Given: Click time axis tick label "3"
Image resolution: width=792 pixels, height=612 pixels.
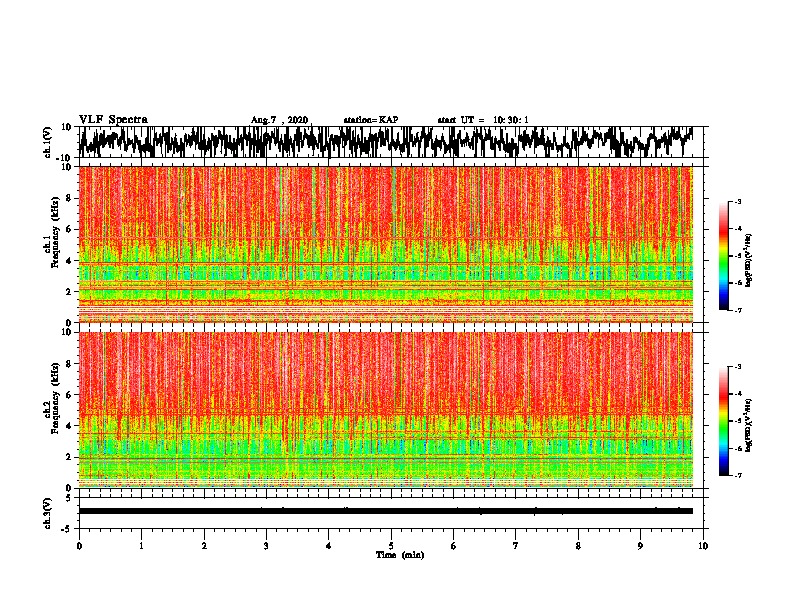Looking at the screenshot, I should click(266, 546).
